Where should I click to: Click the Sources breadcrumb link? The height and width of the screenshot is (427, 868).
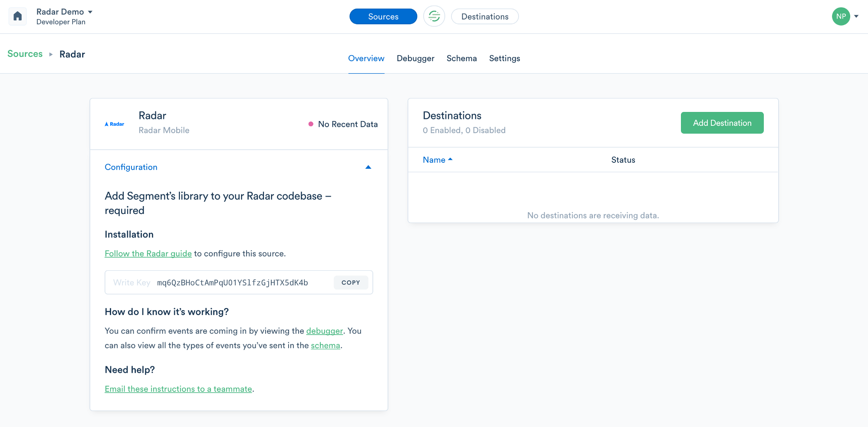(25, 54)
